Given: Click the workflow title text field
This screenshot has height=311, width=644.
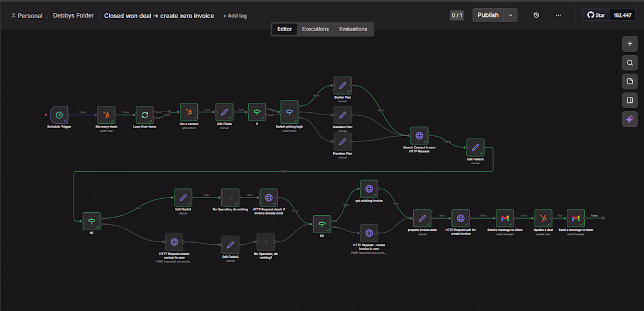Looking at the screenshot, I should coord(159,16).
